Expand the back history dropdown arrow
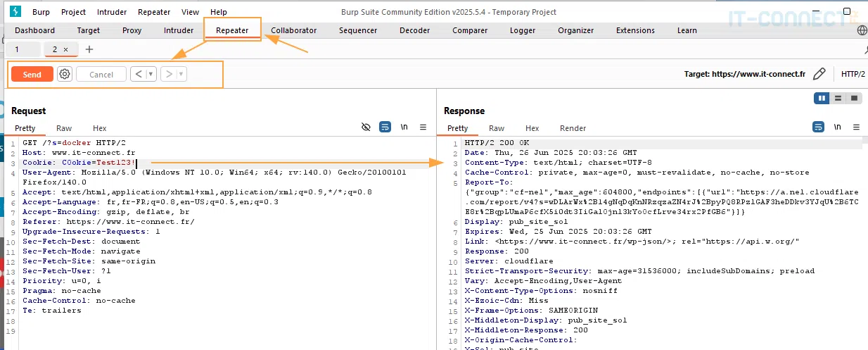Screen dimensions: 868x350 point(151,74)
